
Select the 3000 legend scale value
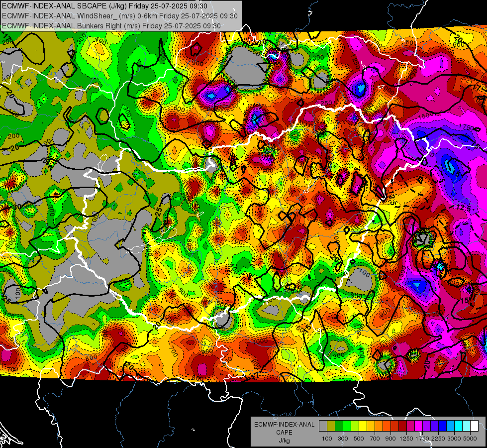(x=454, y=439)
